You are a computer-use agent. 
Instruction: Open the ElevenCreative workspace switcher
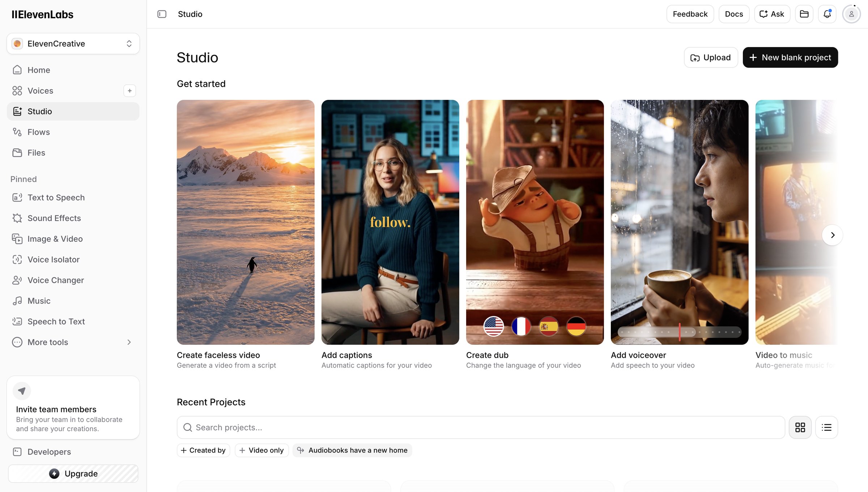point(73,44)
